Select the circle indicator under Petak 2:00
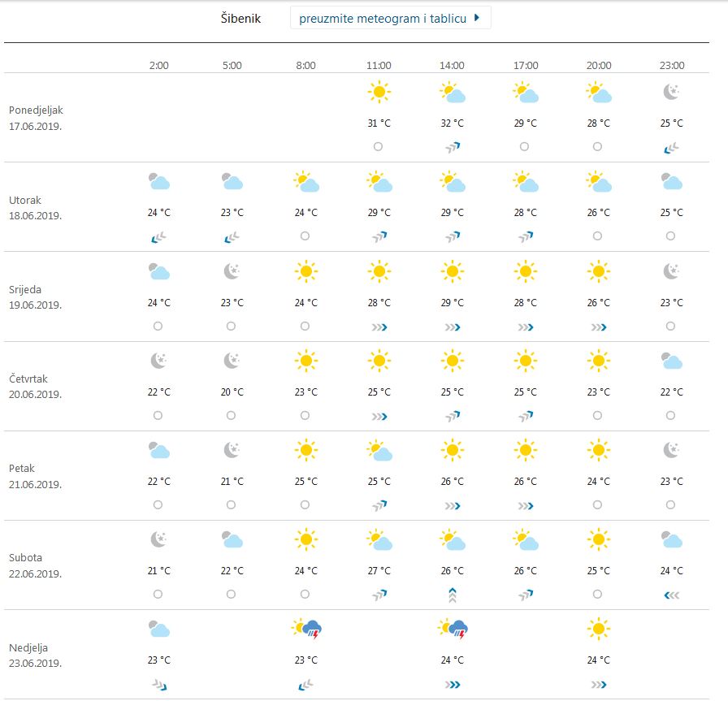This screenshot has width=728, height=701. tap(158, 504)
